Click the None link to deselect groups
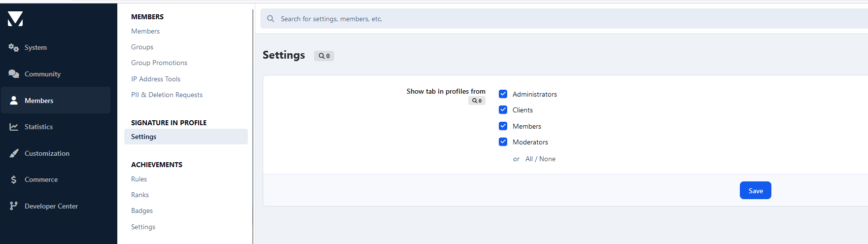 [x=547, y=159]
